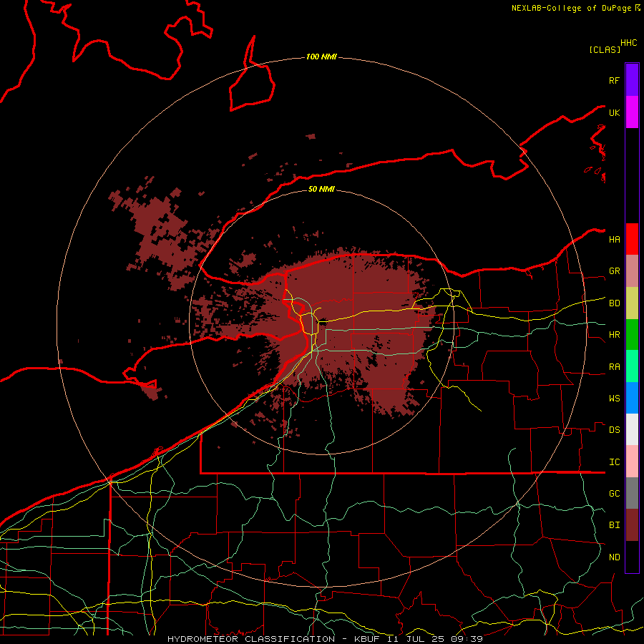Click the HYDROMETEOR CLASSIFICATION title text
Viewport: 644px width, 644px height.
[251, 639]
